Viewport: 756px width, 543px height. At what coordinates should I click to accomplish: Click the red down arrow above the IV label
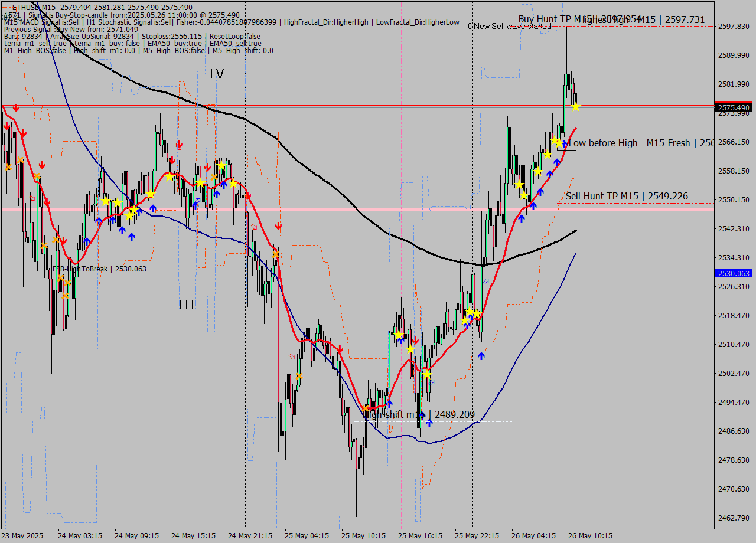pyautogui.click(x=180, y=145)
